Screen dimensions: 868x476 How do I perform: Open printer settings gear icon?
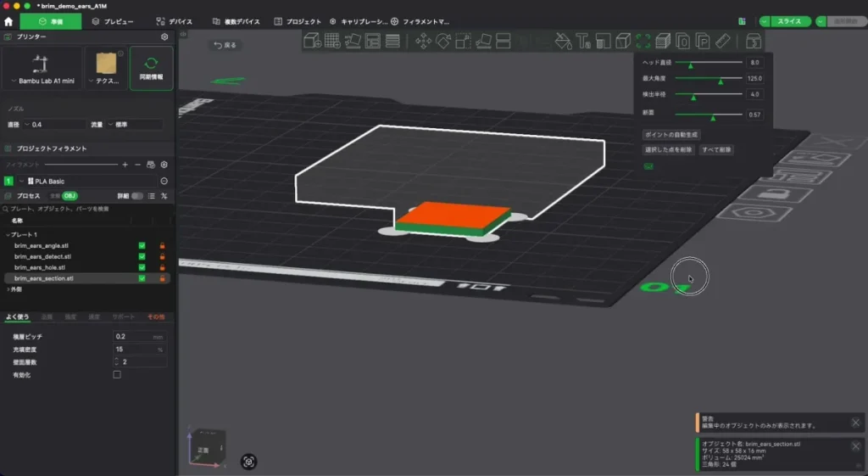(164, 36)
